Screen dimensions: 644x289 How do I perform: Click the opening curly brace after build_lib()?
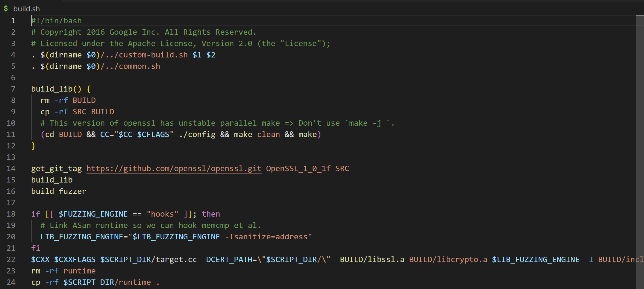coord(89,89)
